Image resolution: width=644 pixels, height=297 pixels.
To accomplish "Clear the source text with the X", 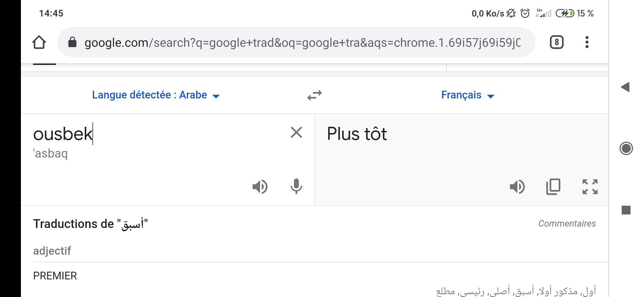I will pyautogui.click(x=296, y=133).
